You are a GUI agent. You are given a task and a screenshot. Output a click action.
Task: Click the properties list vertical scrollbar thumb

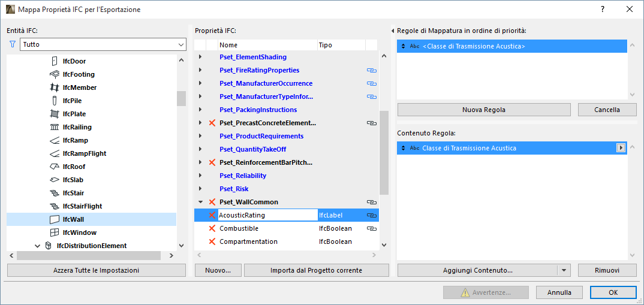pos(384,152)
